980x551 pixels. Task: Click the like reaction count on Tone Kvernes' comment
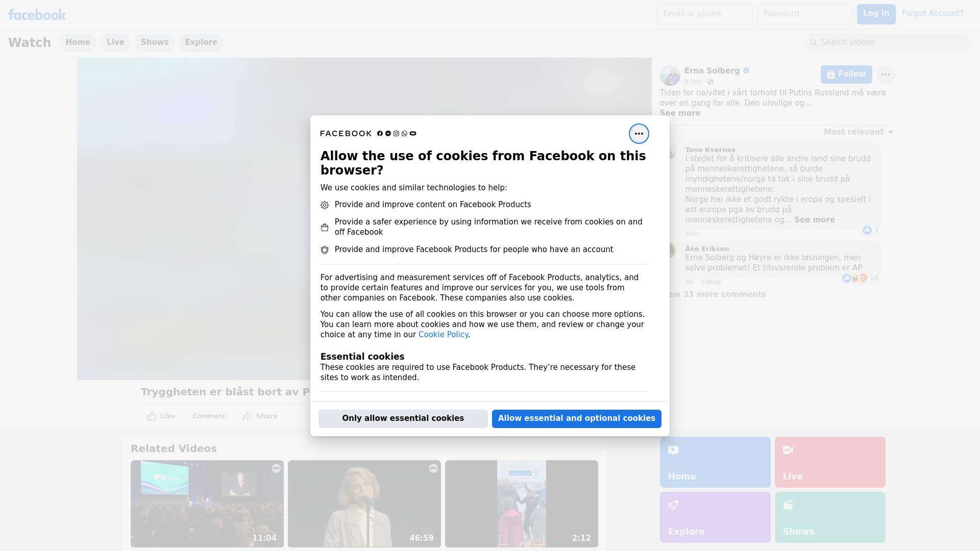click(x=871, y=230)
